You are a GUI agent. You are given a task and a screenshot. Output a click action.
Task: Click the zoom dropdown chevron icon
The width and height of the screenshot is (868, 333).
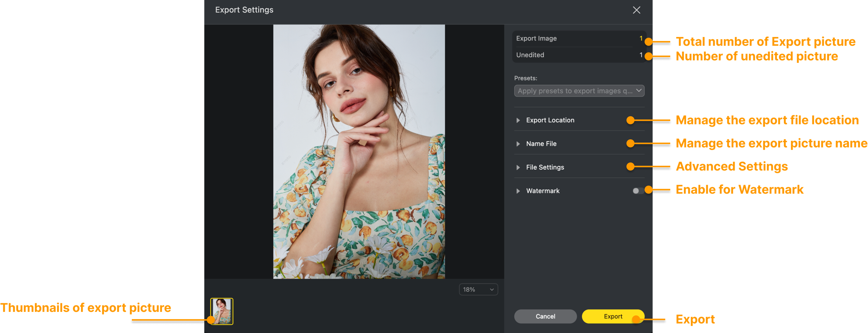click(492, 290)
